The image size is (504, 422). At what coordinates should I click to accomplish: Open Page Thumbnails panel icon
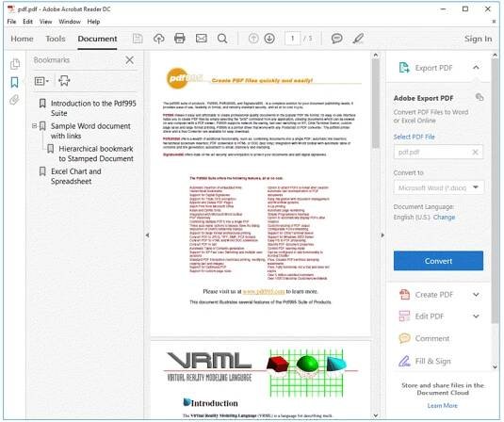point(15,64)
